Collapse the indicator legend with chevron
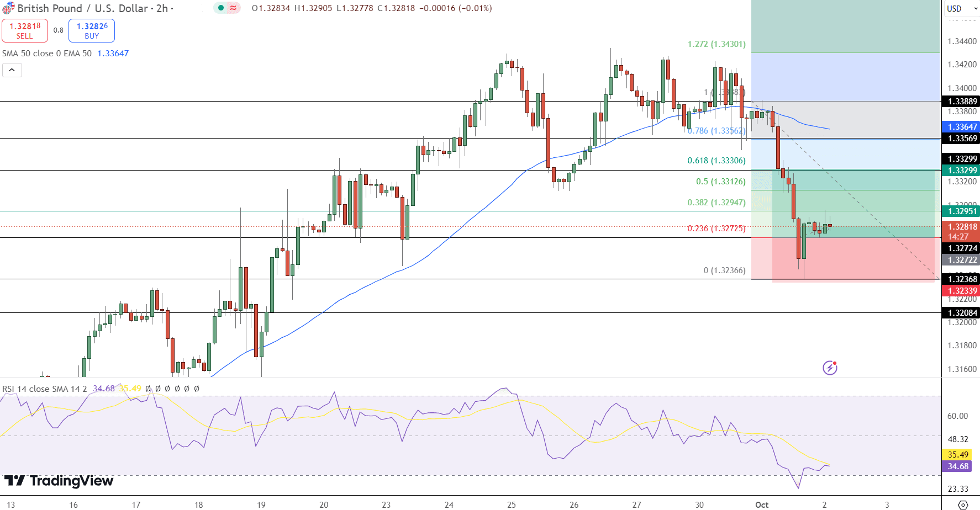The image size is (980, 510). coord(12,70)
